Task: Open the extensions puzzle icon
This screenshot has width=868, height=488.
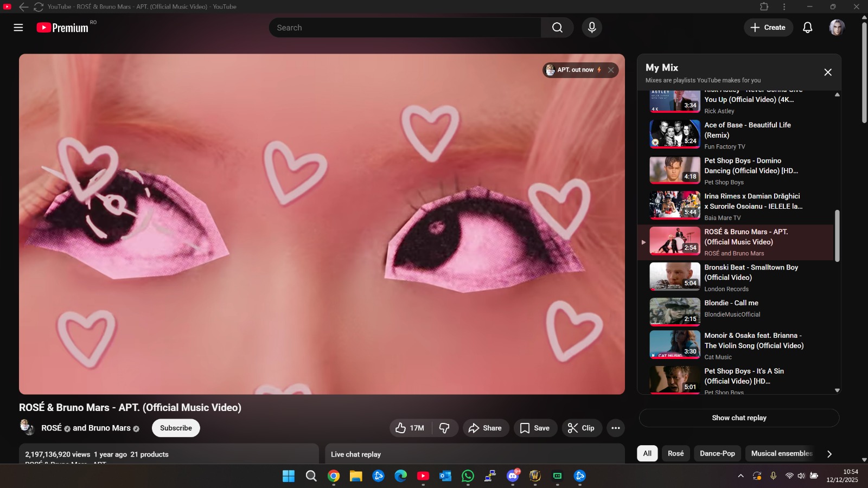Action: (x=764, y=7)
